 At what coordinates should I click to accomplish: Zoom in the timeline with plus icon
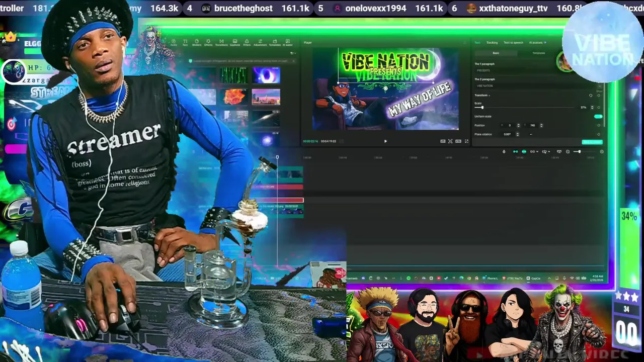point(602,151)
